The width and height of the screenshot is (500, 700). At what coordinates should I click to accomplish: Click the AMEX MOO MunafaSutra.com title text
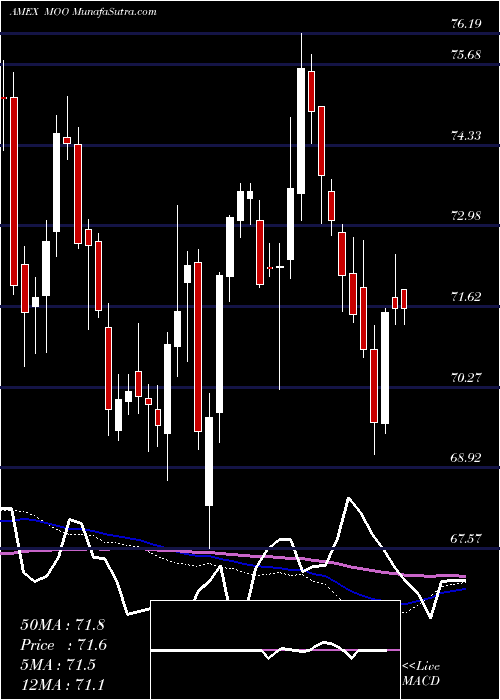pyautogui.click(x=83, y=12)
